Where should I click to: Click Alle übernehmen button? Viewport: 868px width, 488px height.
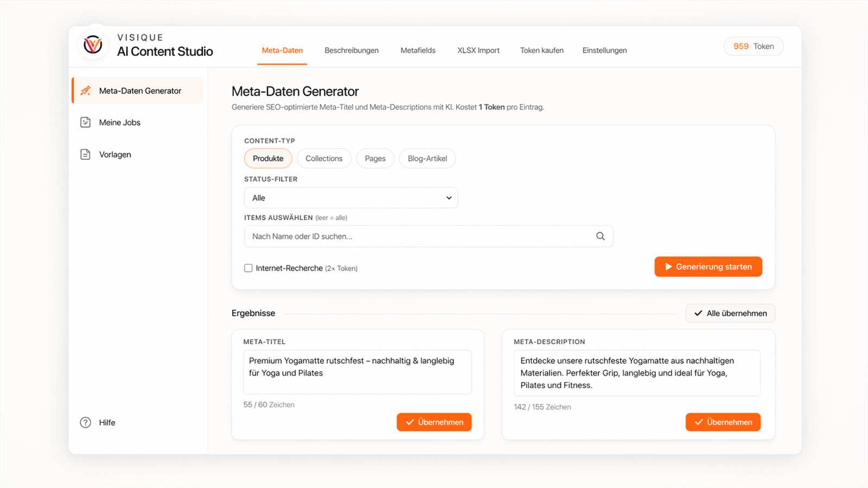tap(730, 313)
